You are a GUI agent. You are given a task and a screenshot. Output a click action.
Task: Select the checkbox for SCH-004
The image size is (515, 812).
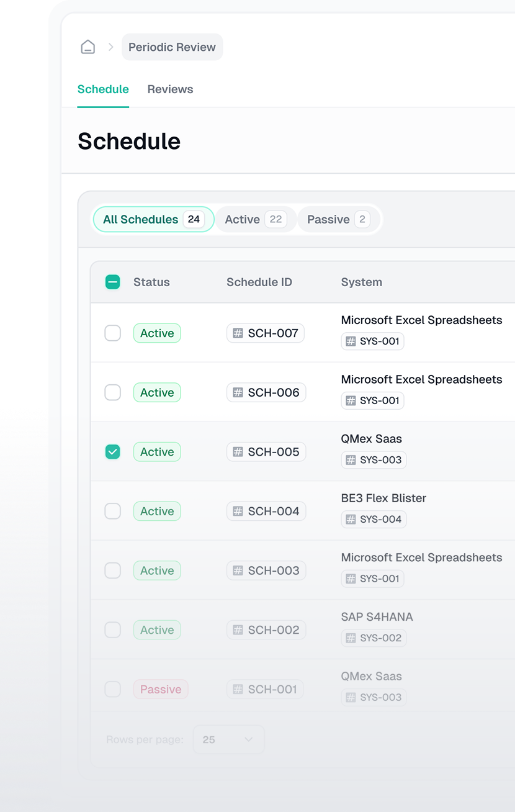[x=112, y=511]
